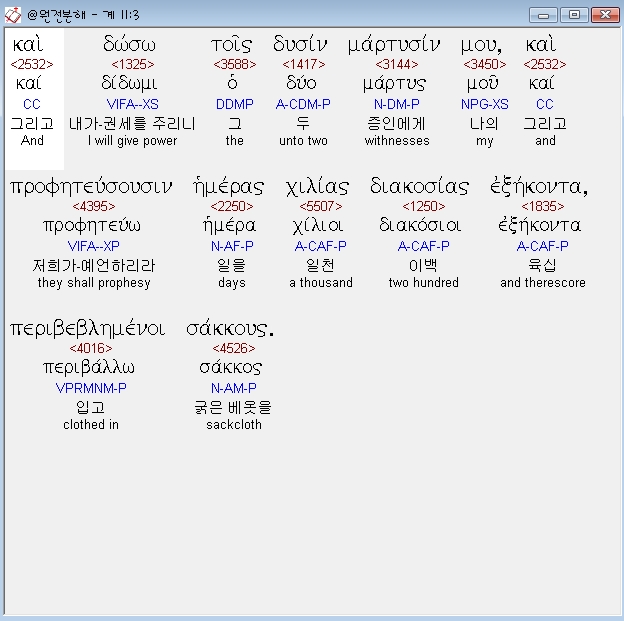Select the Greek word προφητεύσουσιν
The height and width of the screenshot is (621, 624).
click(91, 187)
